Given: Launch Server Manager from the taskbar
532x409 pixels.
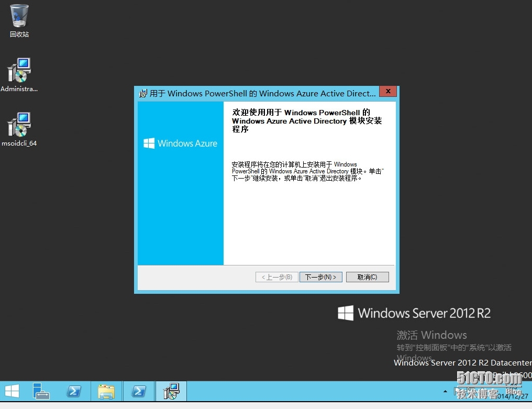Looking at the screenshot, I should (41, 391).
